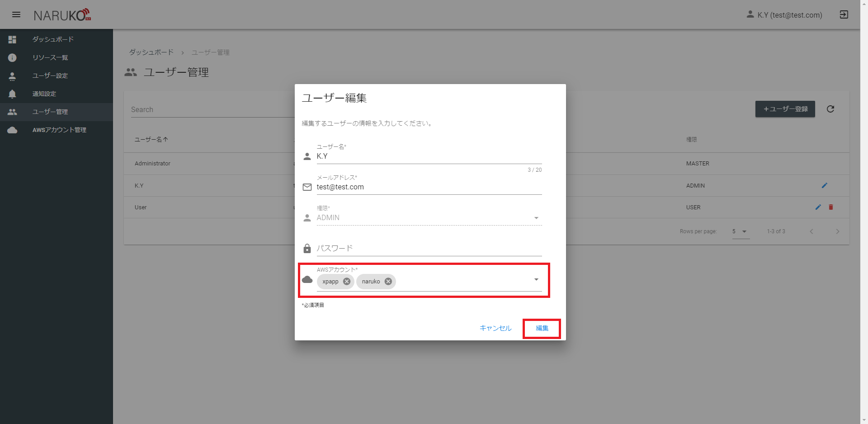The image size is (868, 424).
Task: Click the +ユーザー登録 button
Action: click(x=785, y=109)
